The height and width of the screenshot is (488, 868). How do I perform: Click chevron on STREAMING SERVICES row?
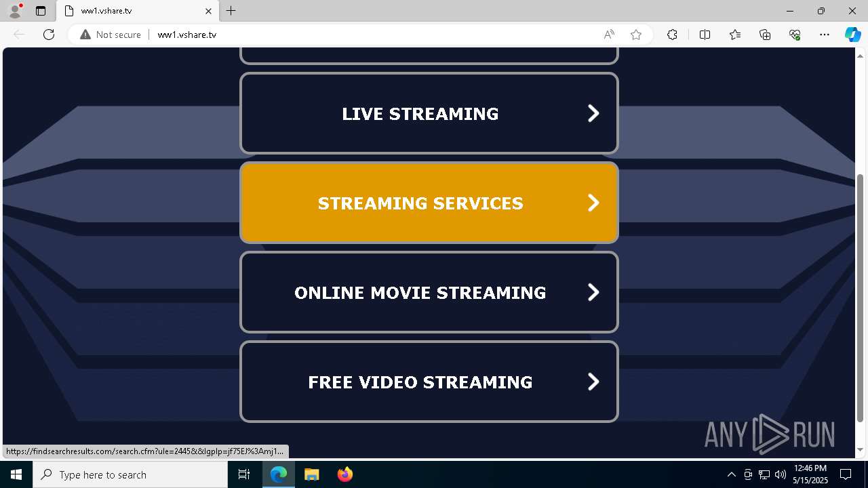pyautogui.click(x=593, y=203)
